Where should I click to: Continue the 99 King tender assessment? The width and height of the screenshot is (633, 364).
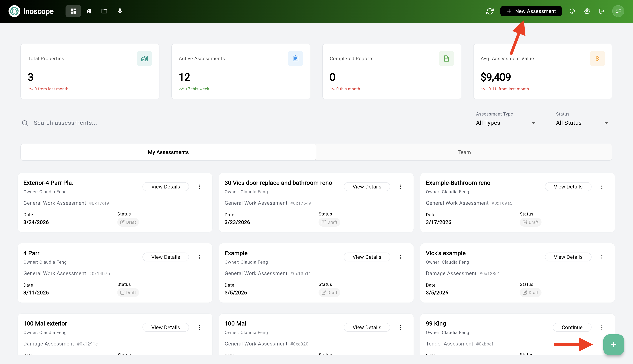572,327
